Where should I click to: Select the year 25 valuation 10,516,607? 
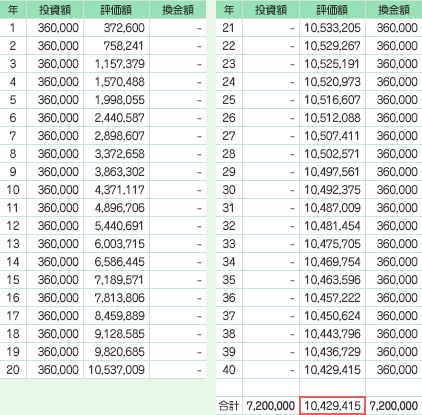(332, 100)
